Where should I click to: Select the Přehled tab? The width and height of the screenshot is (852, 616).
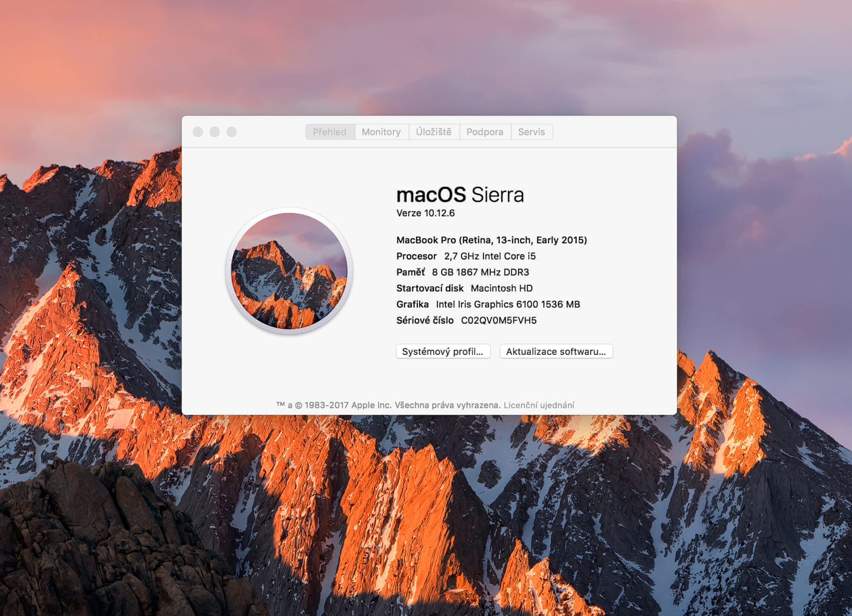pos(330,132)
